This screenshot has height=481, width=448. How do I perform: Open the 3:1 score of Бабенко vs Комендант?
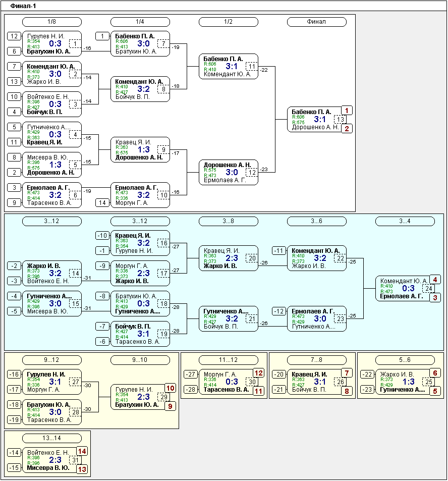coord(232,66)
